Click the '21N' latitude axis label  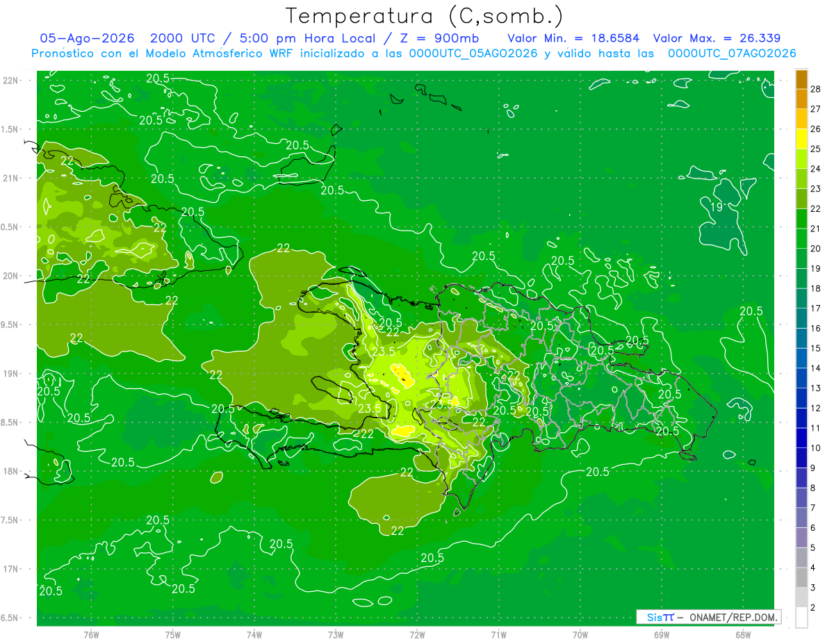[x=11, y=179]
